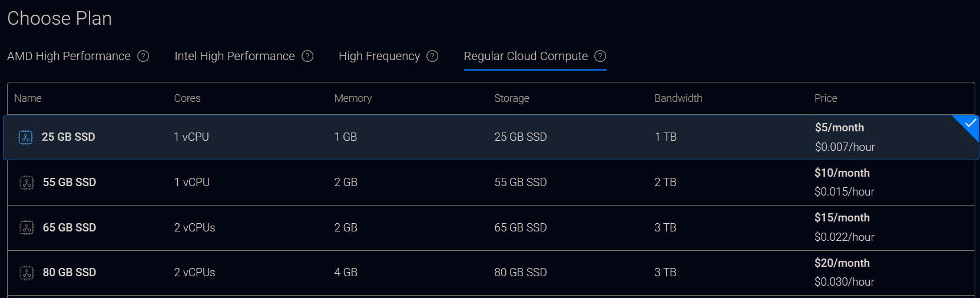
Task: Click the Memory column header
Action: click(353, 98)
